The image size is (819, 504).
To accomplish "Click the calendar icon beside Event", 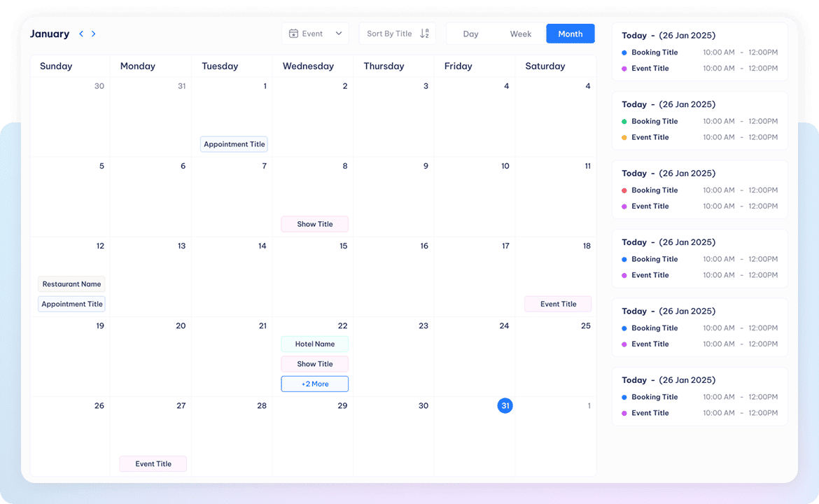I will 294,34.
